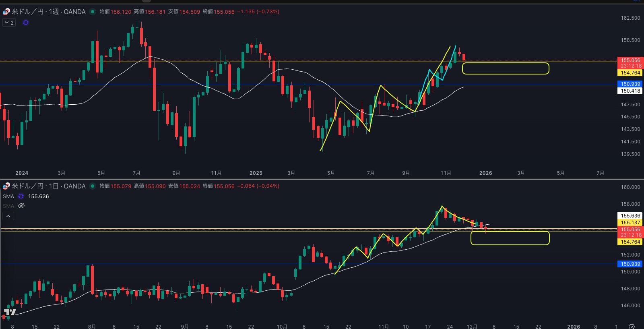Image resolution: width=644 pixels, height=329 pixels.
Task: Click the yellow 154.764 price label on daily axis
Action: tap(630, 242)
